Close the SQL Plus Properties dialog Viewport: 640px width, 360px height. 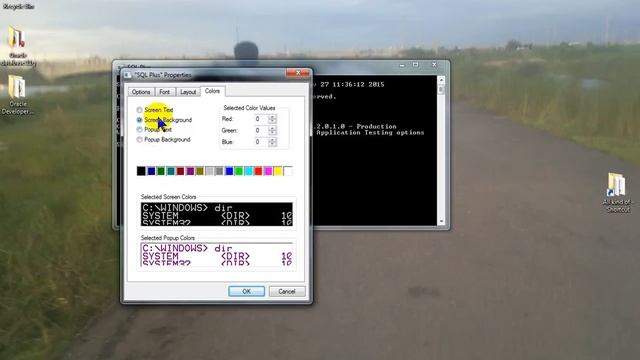(298, 73)
